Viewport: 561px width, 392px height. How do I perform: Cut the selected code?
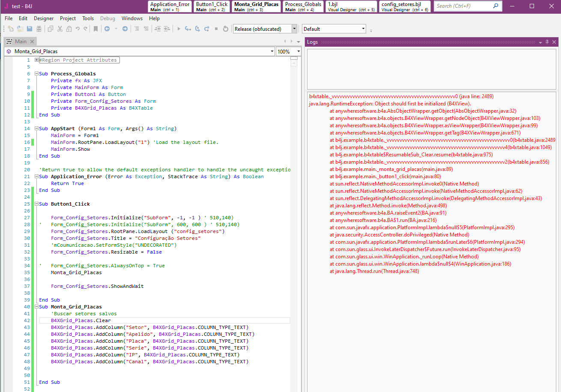(x=60, y=29)
